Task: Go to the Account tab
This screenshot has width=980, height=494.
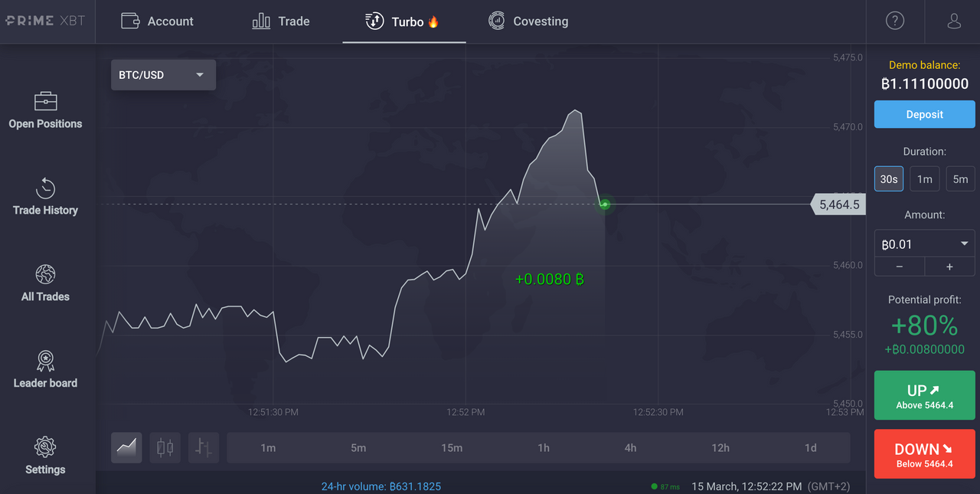Action: pyautogui.click(x=158, y=21)
